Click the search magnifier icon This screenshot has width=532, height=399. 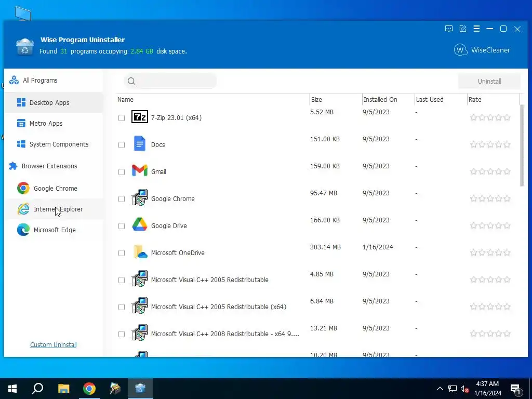pyautogui.click(x=131, y=81)
